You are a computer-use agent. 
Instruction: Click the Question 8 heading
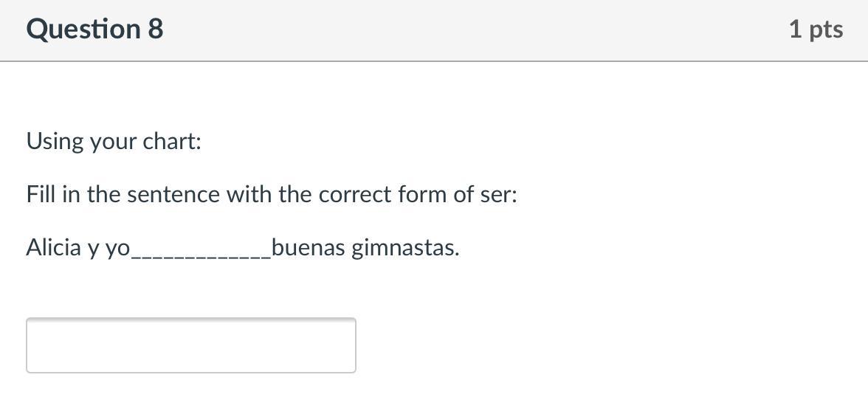point(94,30)
